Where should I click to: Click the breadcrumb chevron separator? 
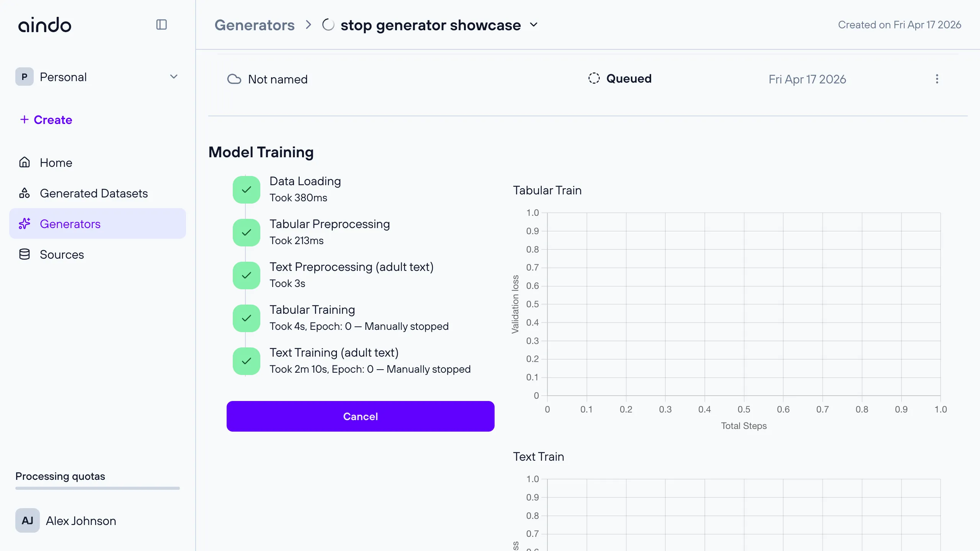click(309, 25)
